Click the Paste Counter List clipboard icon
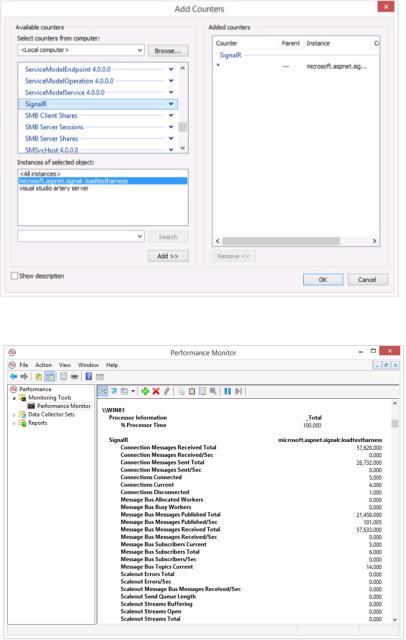The height and width of the screenshot is (640, 406). pos(192,391)
